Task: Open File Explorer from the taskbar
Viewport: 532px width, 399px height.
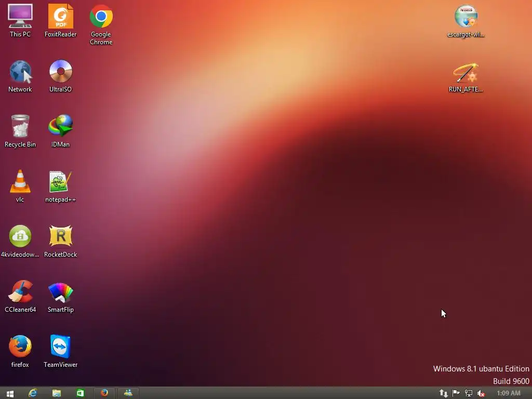Action: [x=56, y=393]
